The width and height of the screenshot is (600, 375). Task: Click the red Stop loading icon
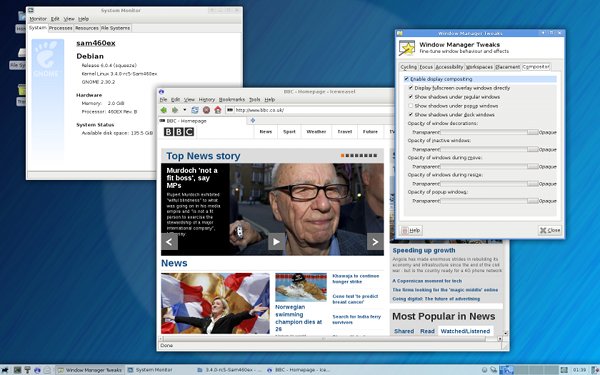(x=206, y=110)
